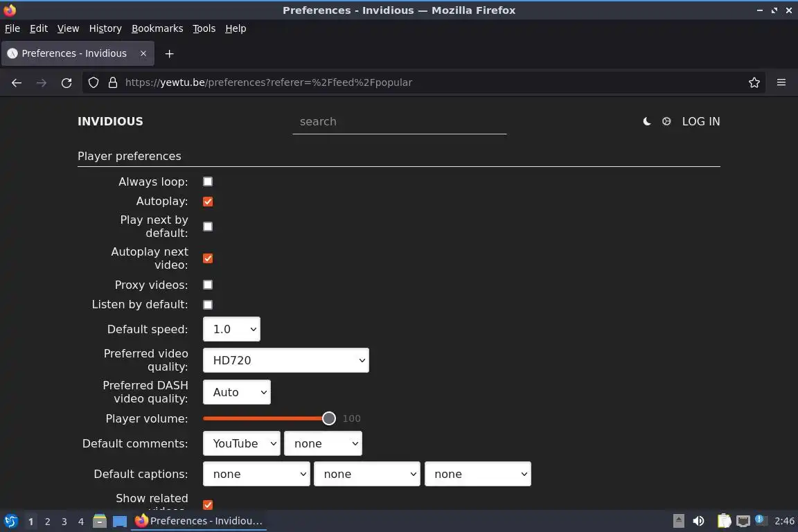Viewport: 798px width, 532px height.
Task: Uncheck Autoplay next video
Action: point(208,258)
